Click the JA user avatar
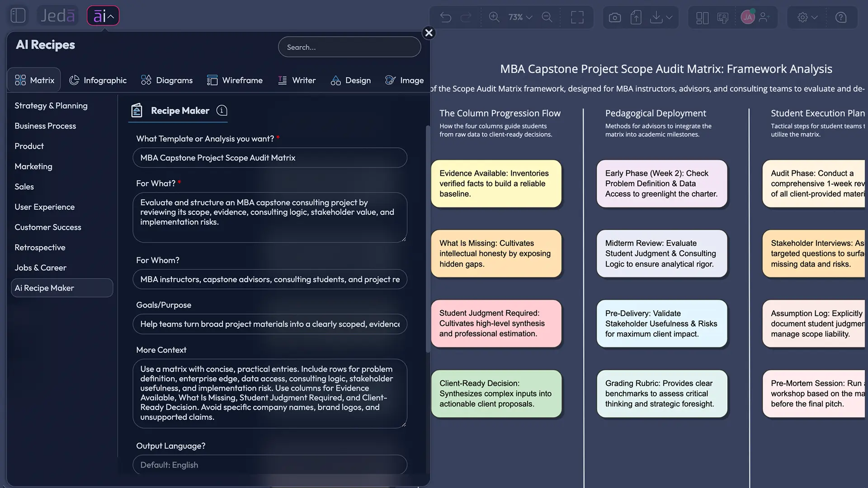Viewport: 868px width, 488px height. click(x=748, y=17)
